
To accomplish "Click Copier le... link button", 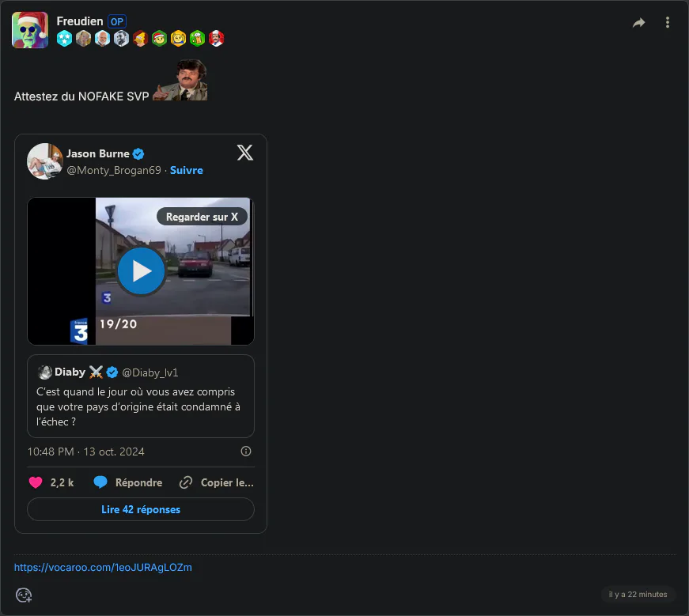I will pyautogui.click(x=227, y=482).
